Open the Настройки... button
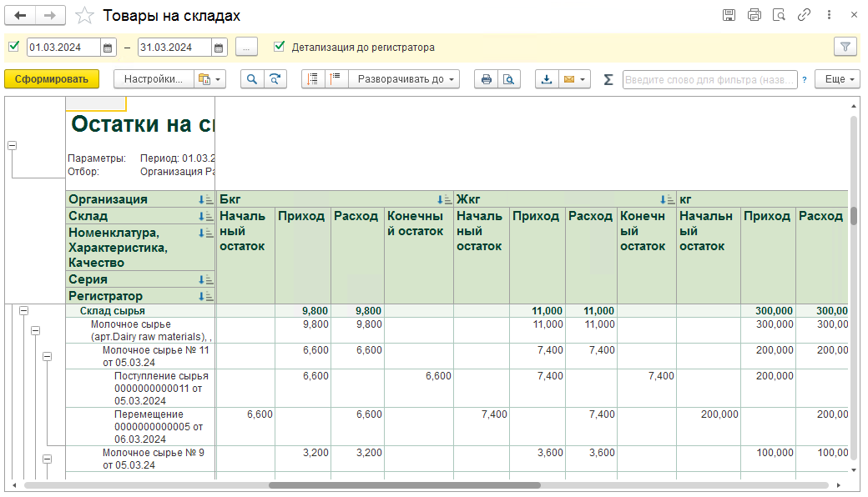868x497 pixels. [x=154, y=79]
